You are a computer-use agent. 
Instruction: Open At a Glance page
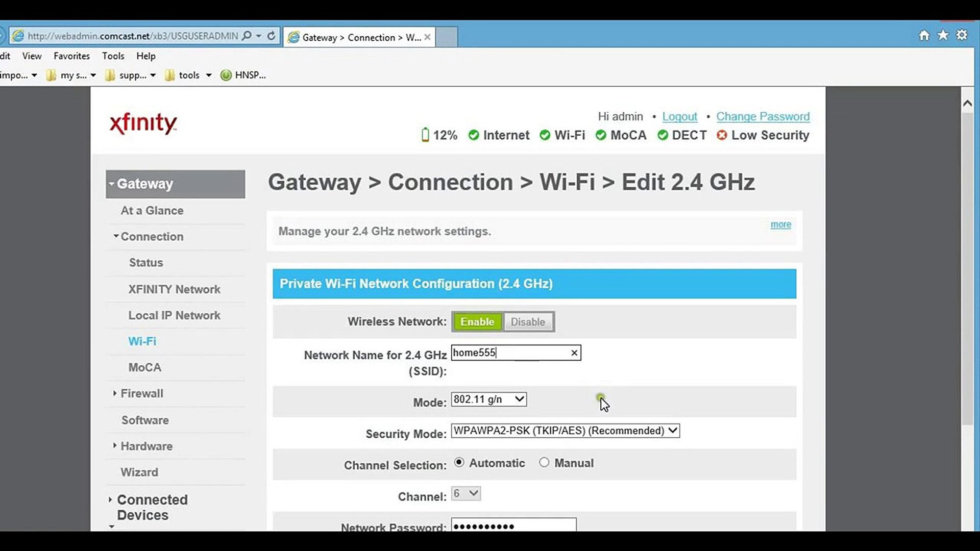click(x=152, y=211)
